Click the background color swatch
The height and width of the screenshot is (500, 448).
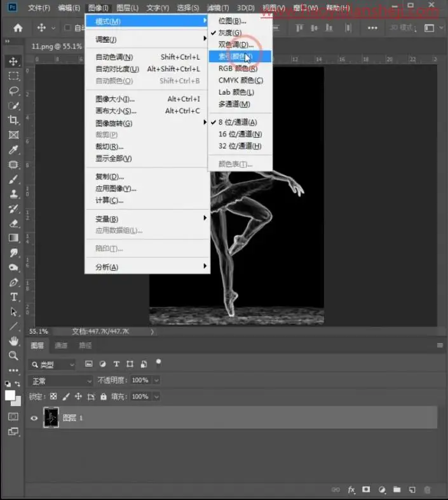pyautogui.click(x=17, y=402)
